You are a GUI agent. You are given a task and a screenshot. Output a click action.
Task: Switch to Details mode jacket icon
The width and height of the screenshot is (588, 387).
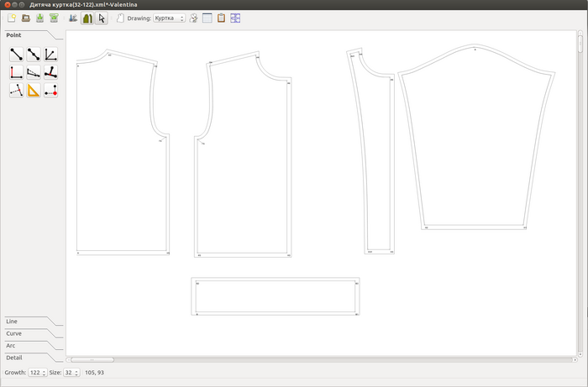click(87, 18)
